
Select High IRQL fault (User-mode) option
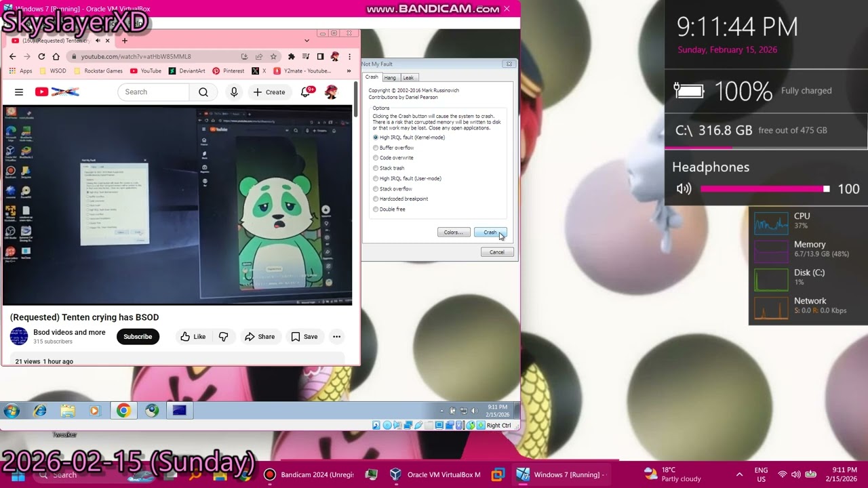point(408,178)
